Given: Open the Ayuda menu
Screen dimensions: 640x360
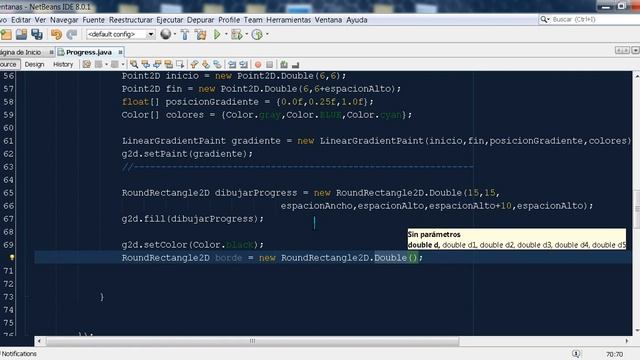Looking at the screenshot, I should [x=357, y=20].
